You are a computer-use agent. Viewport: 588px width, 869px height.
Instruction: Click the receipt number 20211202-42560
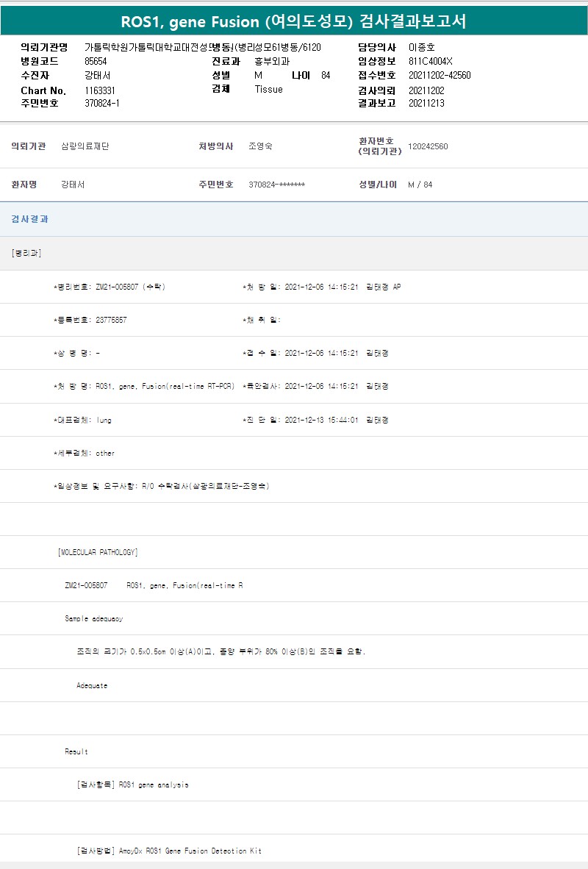pyautogui.click(x=440, y=76)
